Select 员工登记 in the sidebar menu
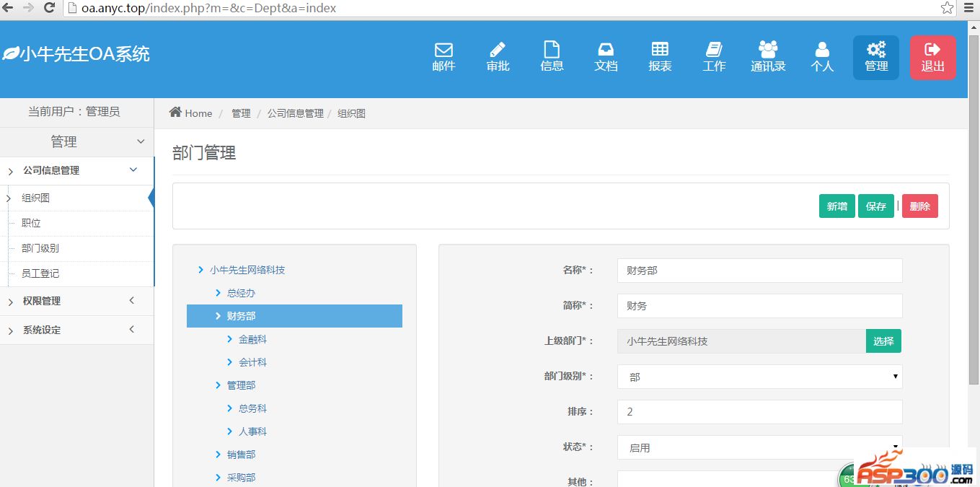980x487 pixels. click(40, 273)
